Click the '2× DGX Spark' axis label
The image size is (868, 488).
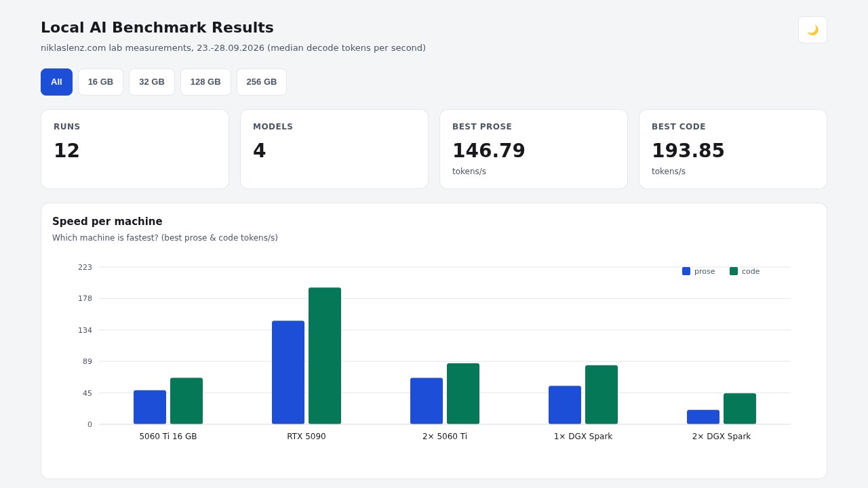pyautogui.click(x=722, y=436)
